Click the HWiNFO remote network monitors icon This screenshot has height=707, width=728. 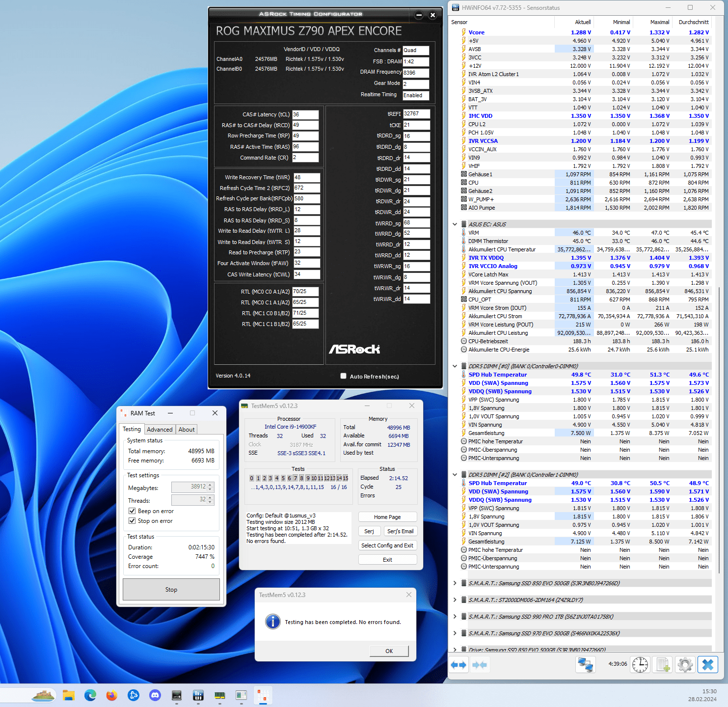pos(585,665)
